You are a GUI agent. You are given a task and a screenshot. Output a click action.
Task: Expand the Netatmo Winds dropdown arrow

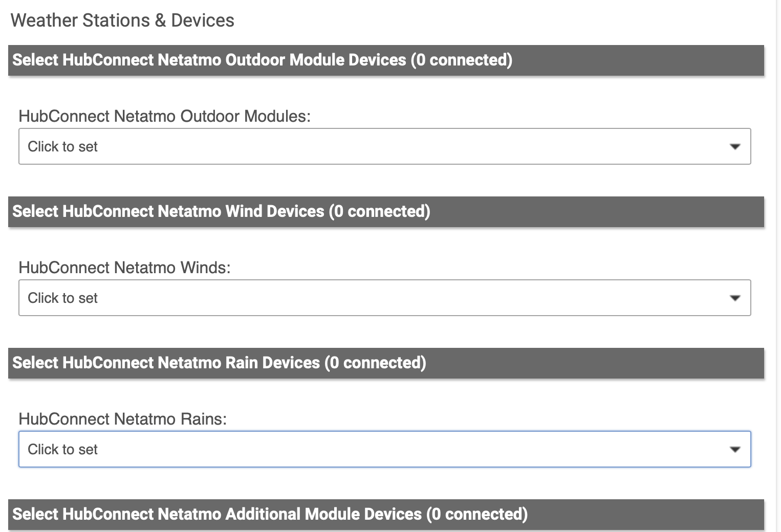point(735,298)
